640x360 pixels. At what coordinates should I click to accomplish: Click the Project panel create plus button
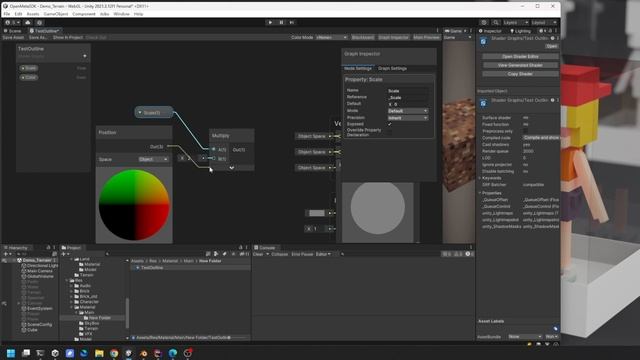pos(64,254)
